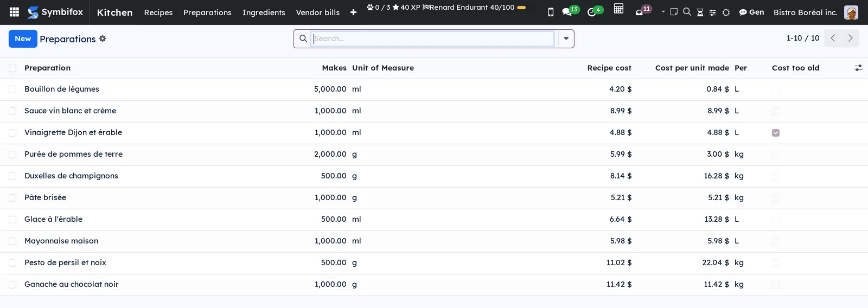Open the Recipes menu
Screen dimensions: 868x308
point(158,12)
